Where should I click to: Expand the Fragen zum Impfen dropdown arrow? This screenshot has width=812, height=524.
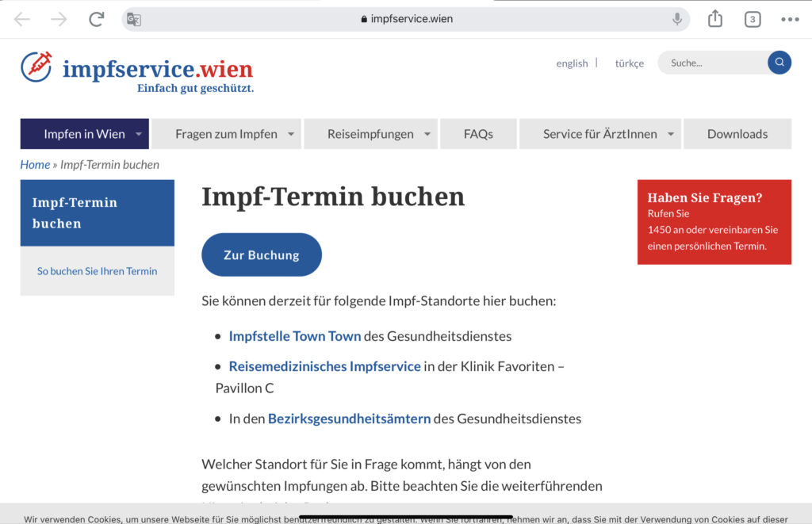point(291,134)
